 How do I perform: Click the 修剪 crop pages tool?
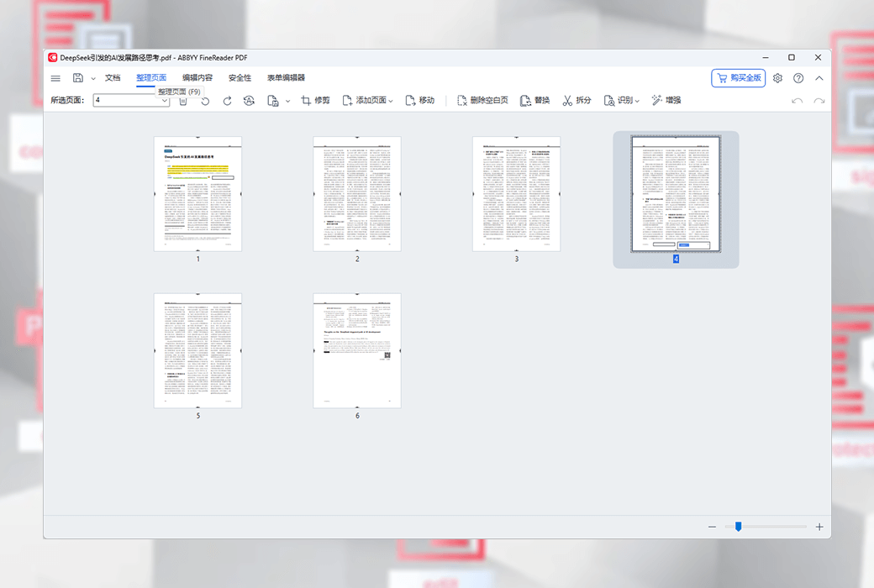tap(315, 101)
